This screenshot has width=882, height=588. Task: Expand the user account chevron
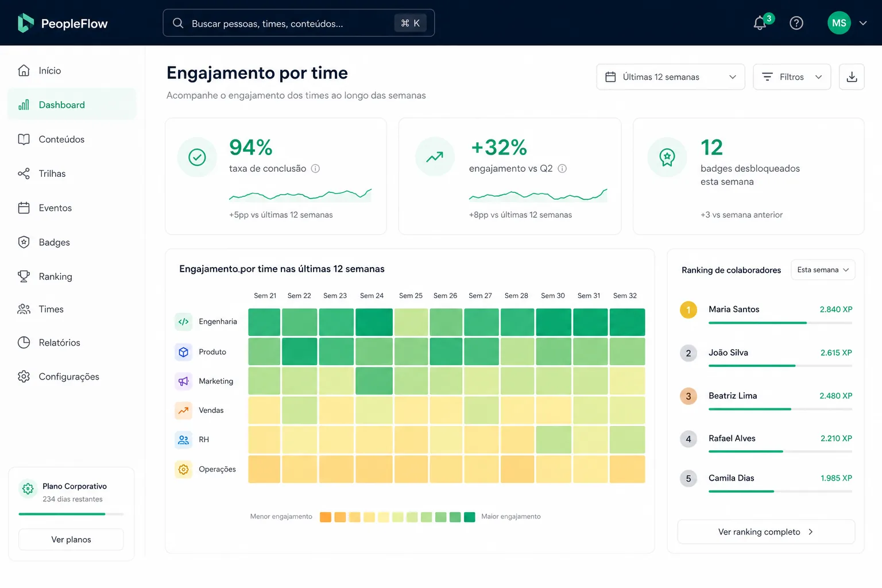point(863,23)
